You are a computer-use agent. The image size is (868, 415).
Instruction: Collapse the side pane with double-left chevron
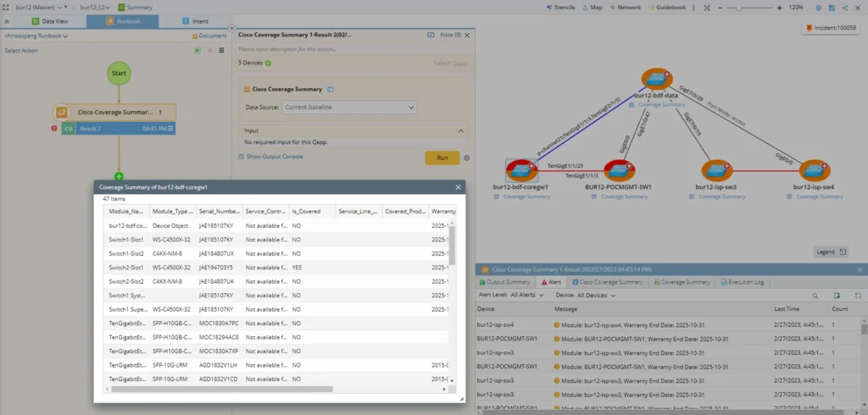tap(232, 28)
